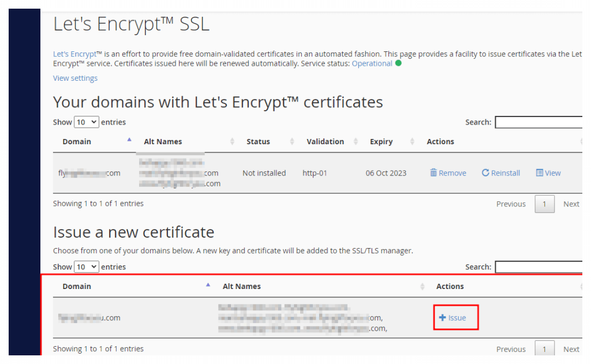
Task: Issue a new certificate via Issue link
Action: point(452,318)
